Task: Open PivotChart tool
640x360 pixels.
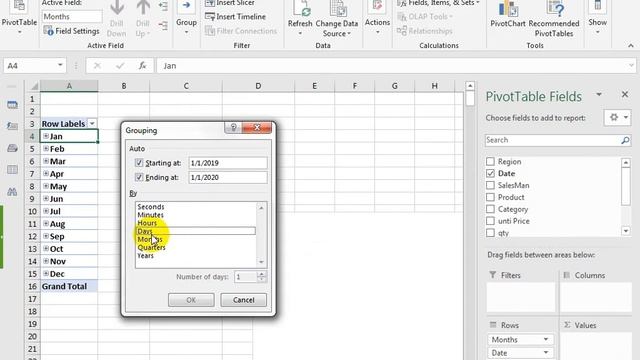Action: [x=508, y=14]
